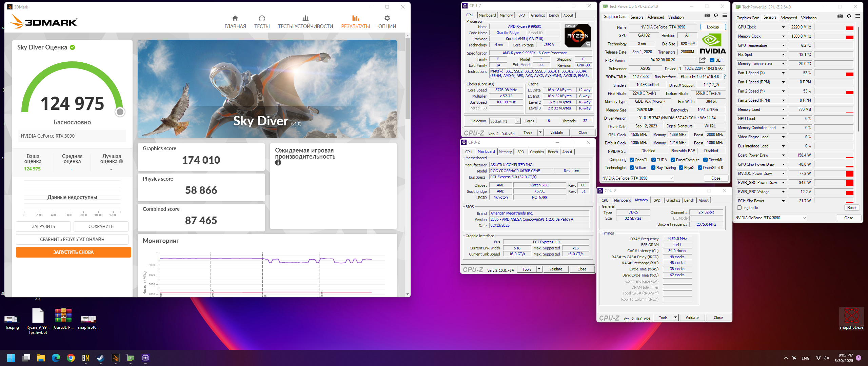Open Google Chrome from the taskbar

coord(71,358)
